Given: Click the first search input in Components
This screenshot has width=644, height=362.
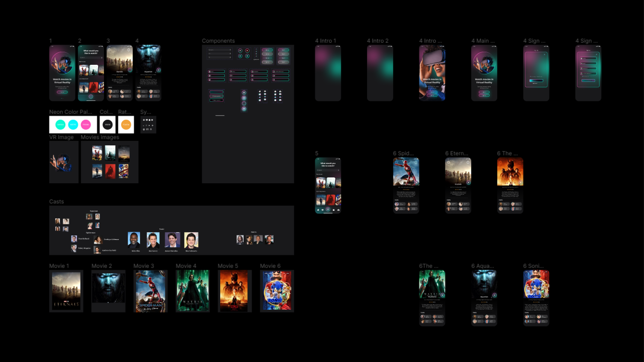Looking at the screenshot, I should click(x=220, y=50).
